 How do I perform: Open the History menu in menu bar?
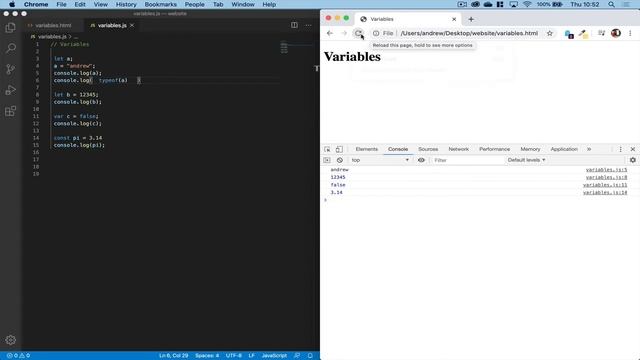[x=126, y=4]
